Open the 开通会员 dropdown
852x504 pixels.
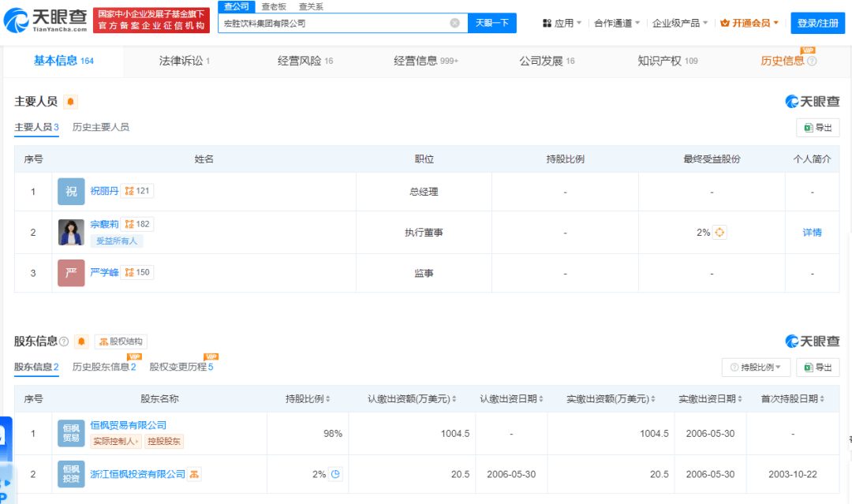[x=749, y=23]
